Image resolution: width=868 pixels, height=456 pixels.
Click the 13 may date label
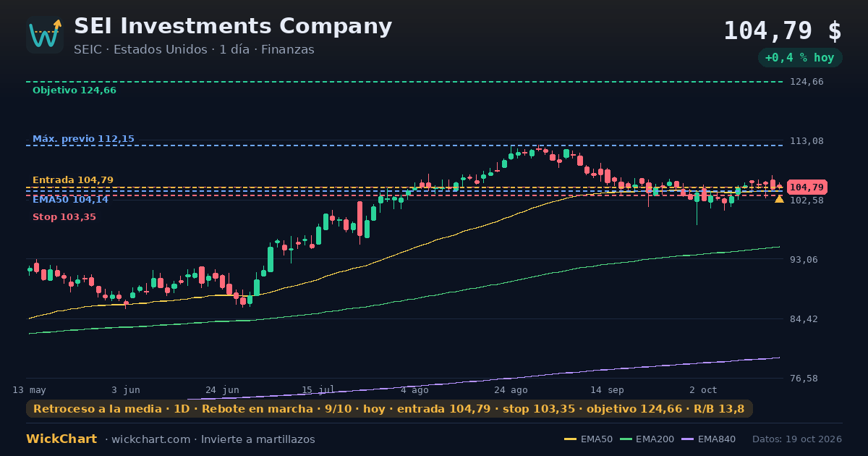point(29,389)
